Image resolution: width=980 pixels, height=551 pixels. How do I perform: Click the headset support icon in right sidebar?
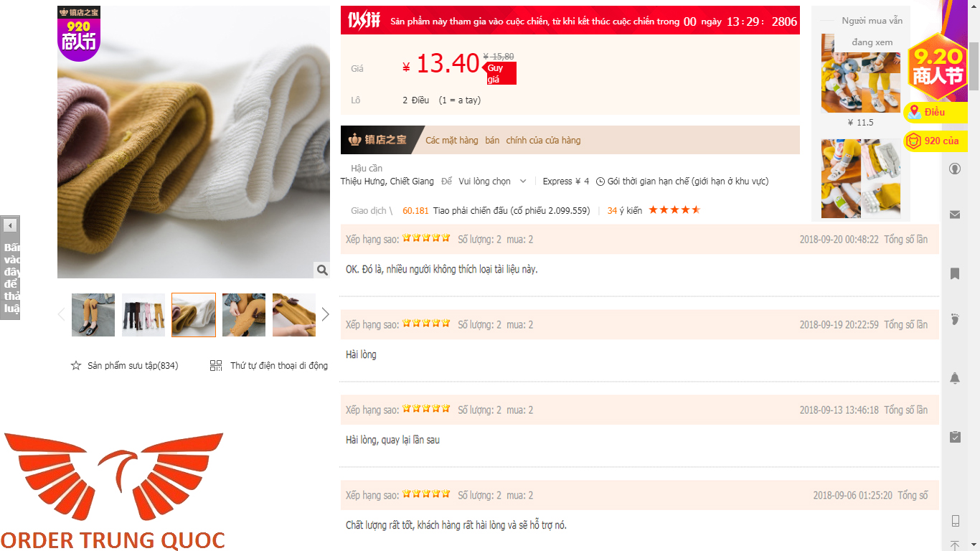click(955, 169)
